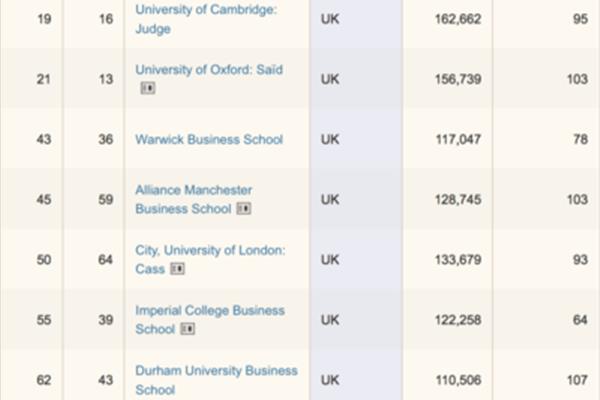Image resolution: width=600 pixels, height=400 pixels.
Task: Open the video icon next to Imperial College Business School
Action: pyautogui.click(x=188, y=329)
